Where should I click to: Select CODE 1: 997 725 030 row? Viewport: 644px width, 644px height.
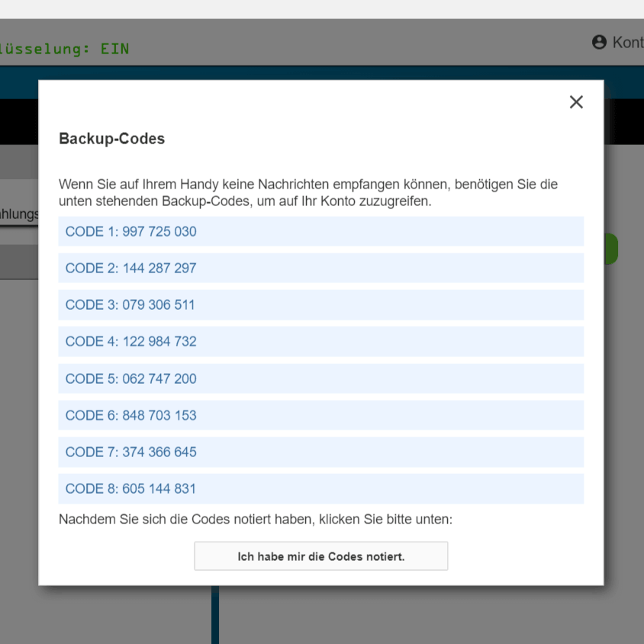[x=320, y=231]
